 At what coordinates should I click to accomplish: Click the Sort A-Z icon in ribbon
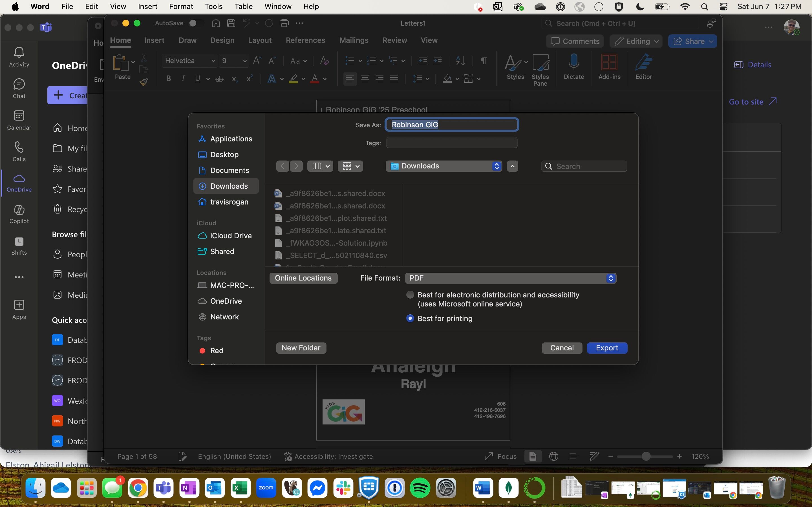pyautogui.click(x=460, y=61)
